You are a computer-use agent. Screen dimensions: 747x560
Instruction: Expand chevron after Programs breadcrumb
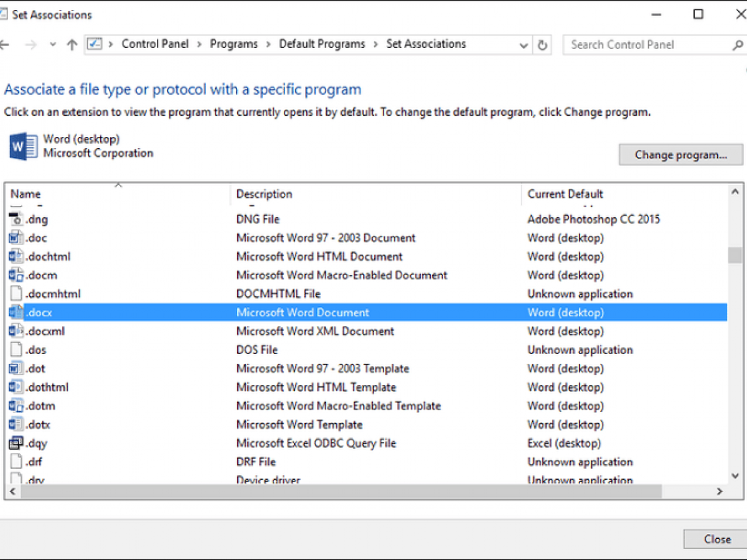pos(269,44)
